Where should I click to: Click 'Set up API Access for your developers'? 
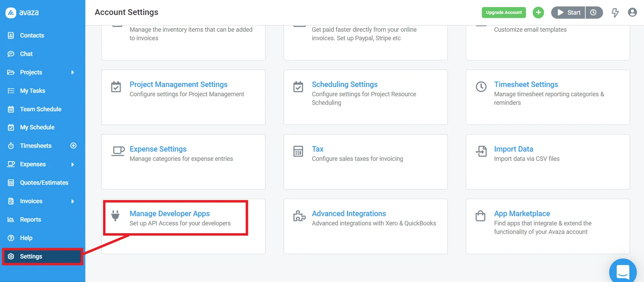point(180,223)
